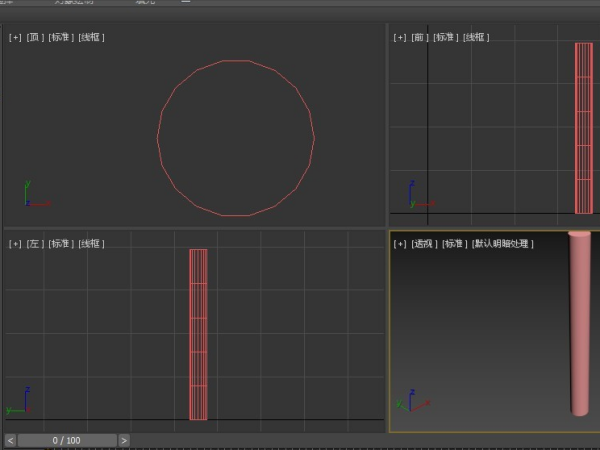Open the [标准] menu of the Top viewport
The height and width of the screenshot is (450, 600).
coord(61,37)
